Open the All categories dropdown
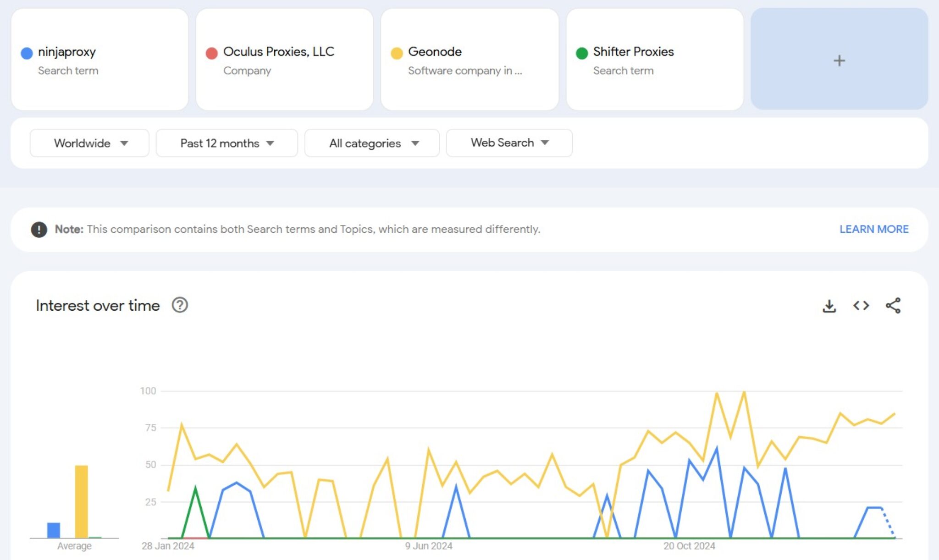Screen dimensions: 939x560 (x=371, y=143)
